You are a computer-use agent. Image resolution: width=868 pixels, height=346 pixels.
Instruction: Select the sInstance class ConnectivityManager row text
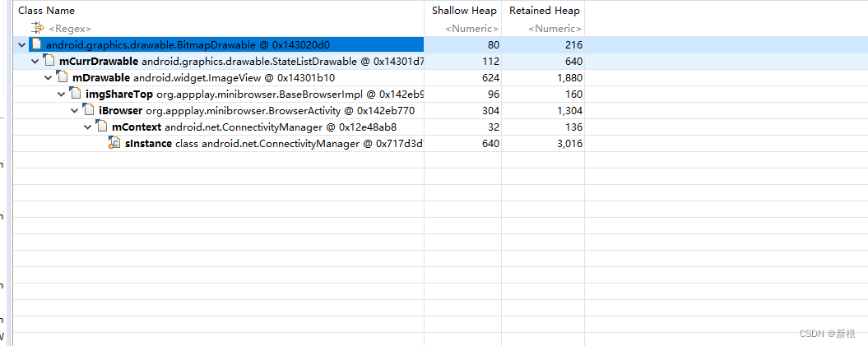pyautogui.click(x=275, y=145)
